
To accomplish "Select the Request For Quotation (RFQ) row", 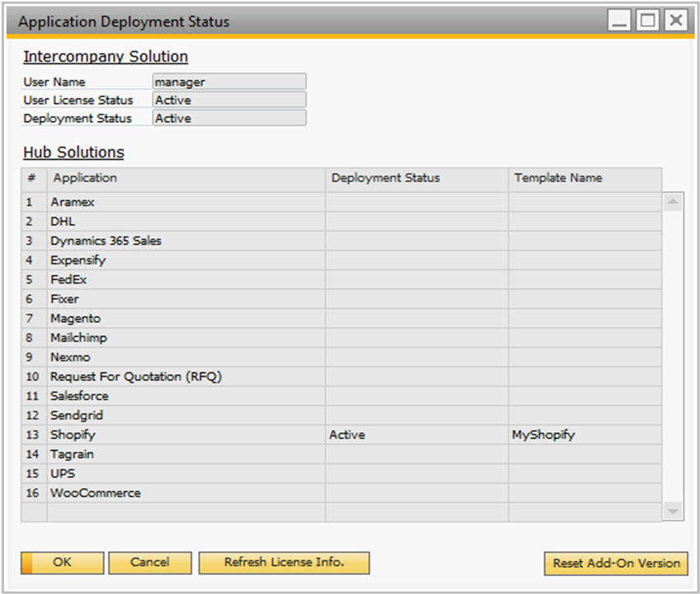I will (136, 377).
